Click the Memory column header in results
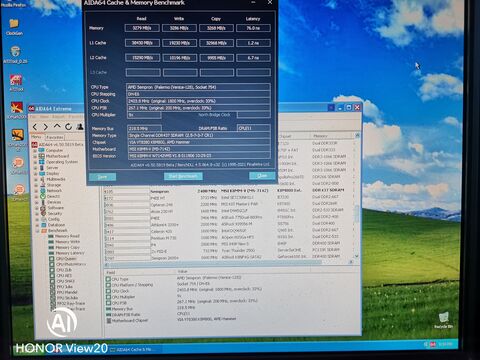The height and width of the screenshot is (360, 480). [x=332, y=136]
